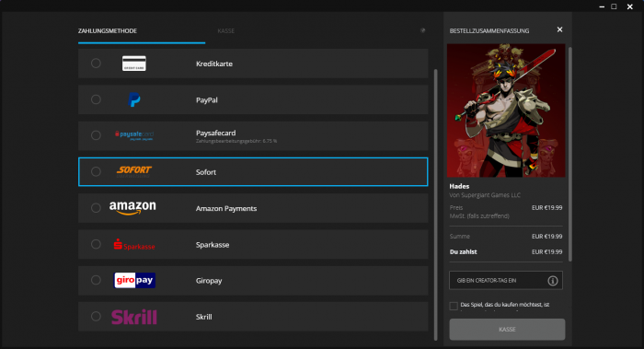Click the 'Skrill' label
This screenshot has width=644, height=349.
pyautogui.click(x=203, y=317)
